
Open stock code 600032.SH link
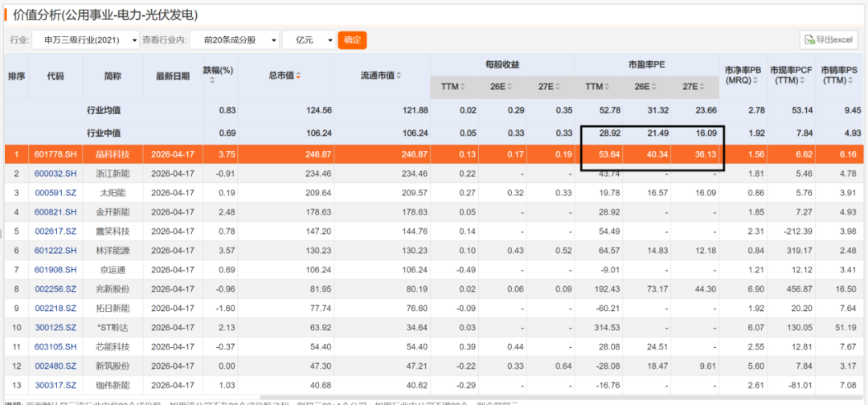click(x=55, y=173)
